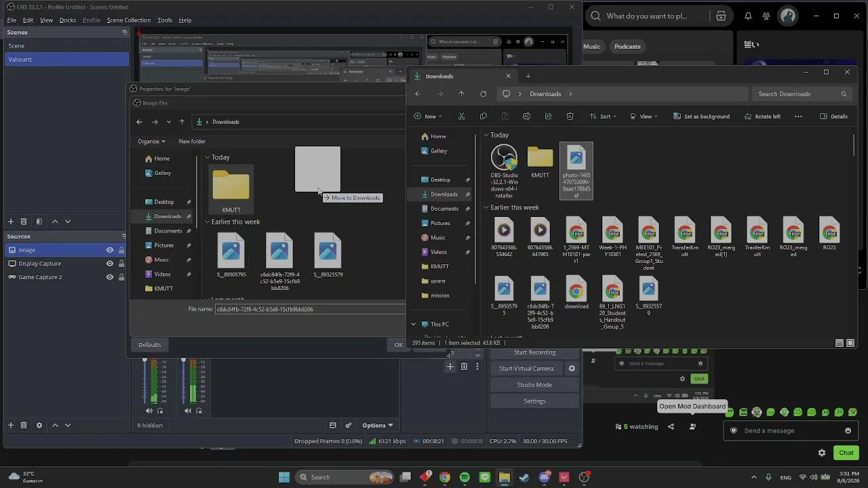This screenshot has width=868, height=488.
Task: Click the Delete icon in File Explorer
Action: click(570, 117)
